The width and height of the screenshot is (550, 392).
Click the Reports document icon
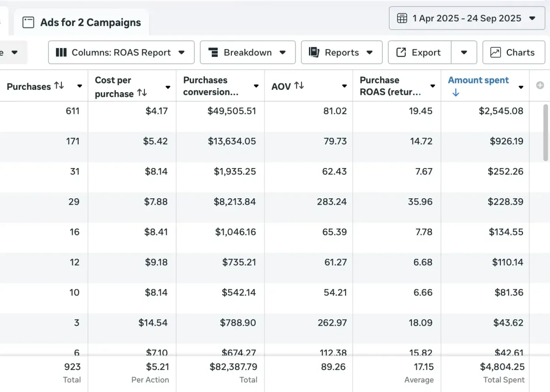pyautogui.click(x=314, y=53)
